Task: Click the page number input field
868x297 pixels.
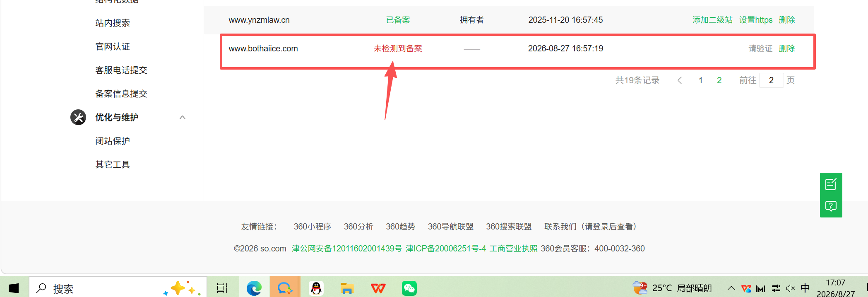Action: (x=771, y=80)
